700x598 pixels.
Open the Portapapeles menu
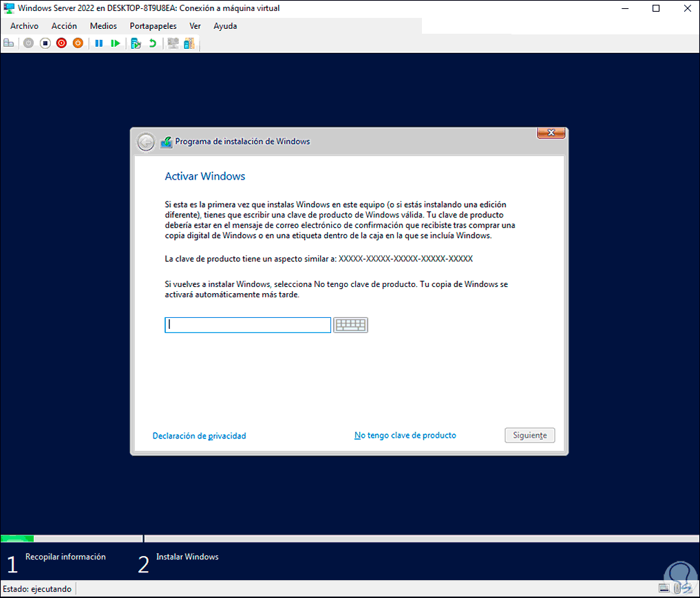153,26
